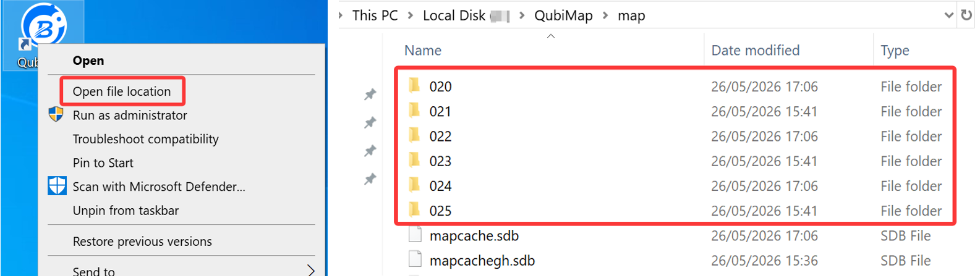Select the 023 folder icon
Screen dimensions: 980x278
click(415, 160)
